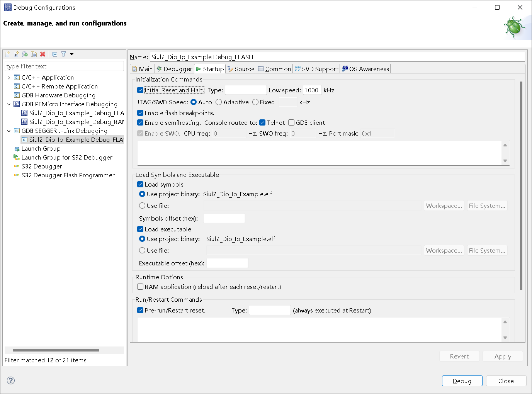Screen dimensions: 532x394
Task: Select the Adaptive JTAG/SWD speed option
Action: point(219,102)
